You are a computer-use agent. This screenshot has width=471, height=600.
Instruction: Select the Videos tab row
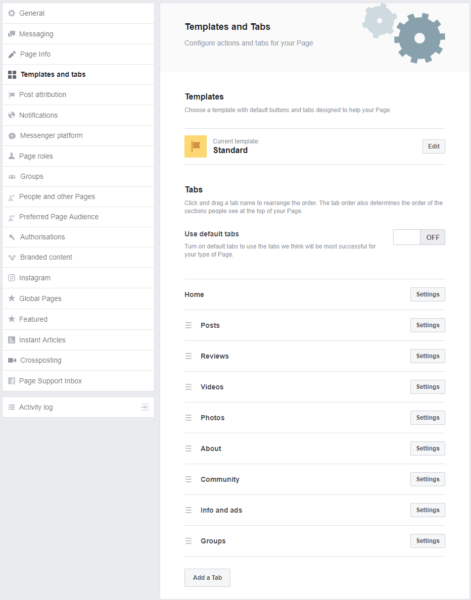[315, 387]
